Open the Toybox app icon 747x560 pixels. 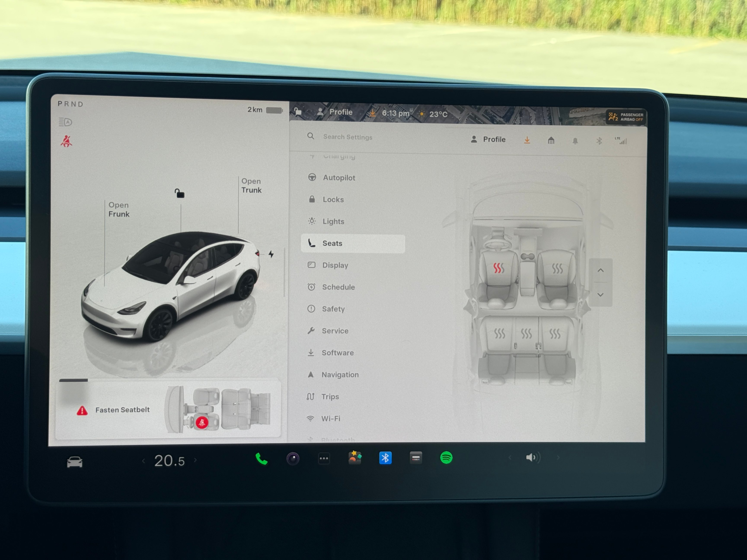pos(355,458)
